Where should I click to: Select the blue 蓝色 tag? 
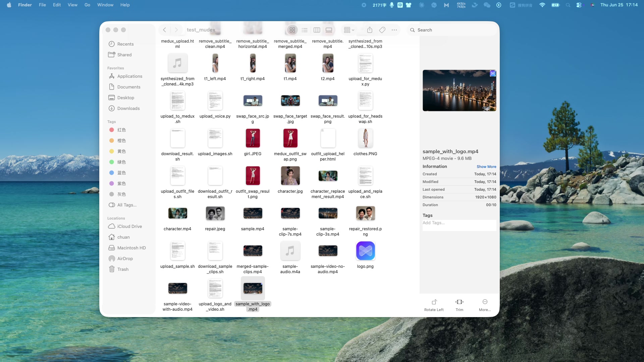[x=129, y=173]
